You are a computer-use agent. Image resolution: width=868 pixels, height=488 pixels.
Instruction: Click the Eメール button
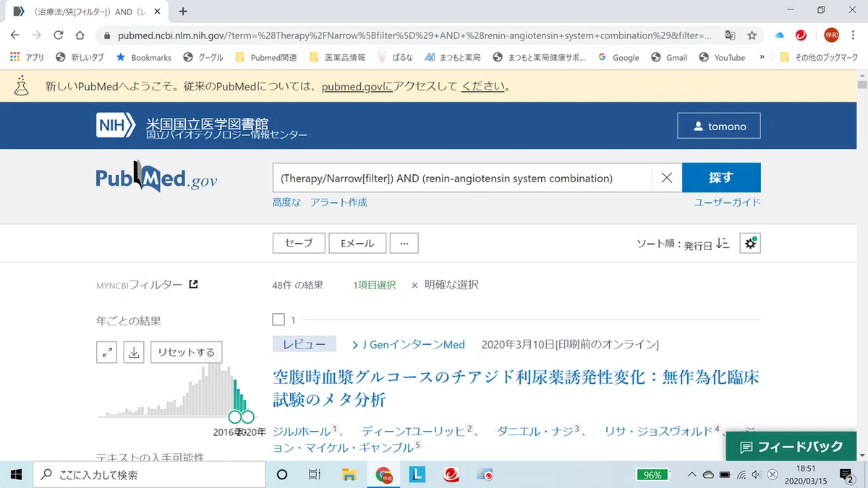pos(357,244)
